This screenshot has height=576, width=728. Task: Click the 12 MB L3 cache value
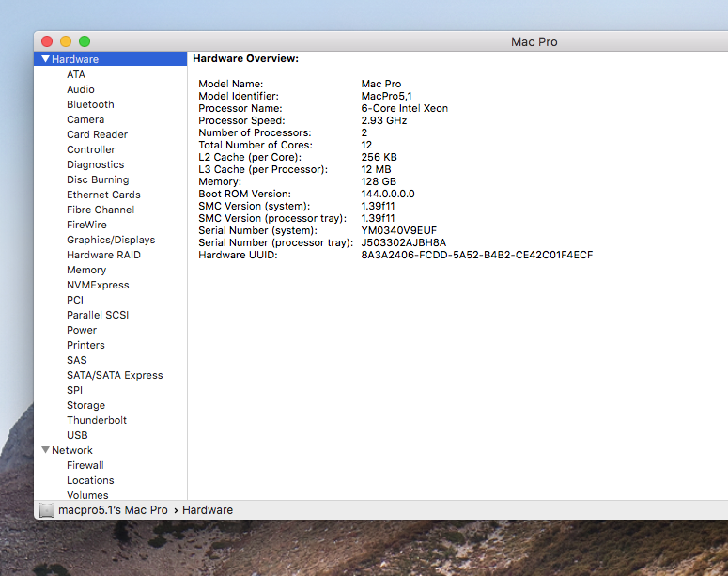(x=377, y=169)
